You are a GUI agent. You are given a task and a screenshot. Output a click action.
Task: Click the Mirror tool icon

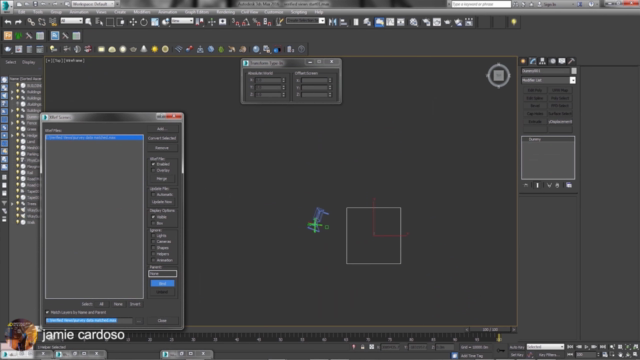[333, 22]
